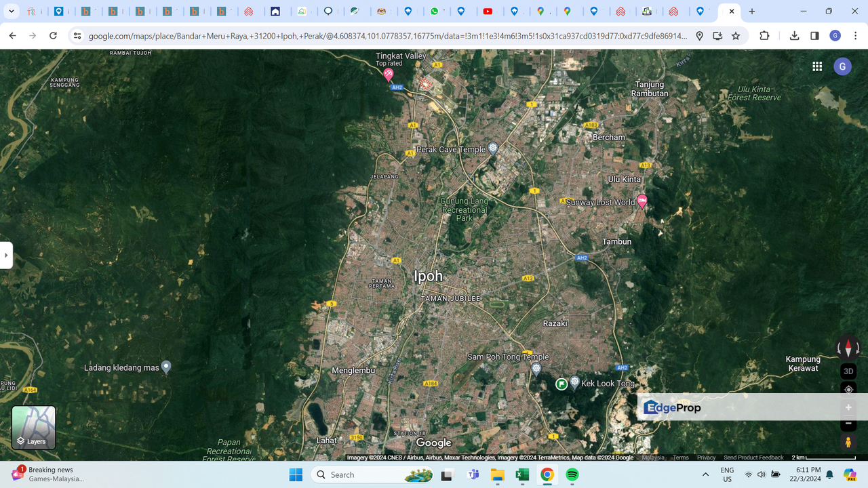Viewport: 868px width, 488px height.
Task: Open the notifications bell in the taskbar
Action: click(x=829, y=474)
